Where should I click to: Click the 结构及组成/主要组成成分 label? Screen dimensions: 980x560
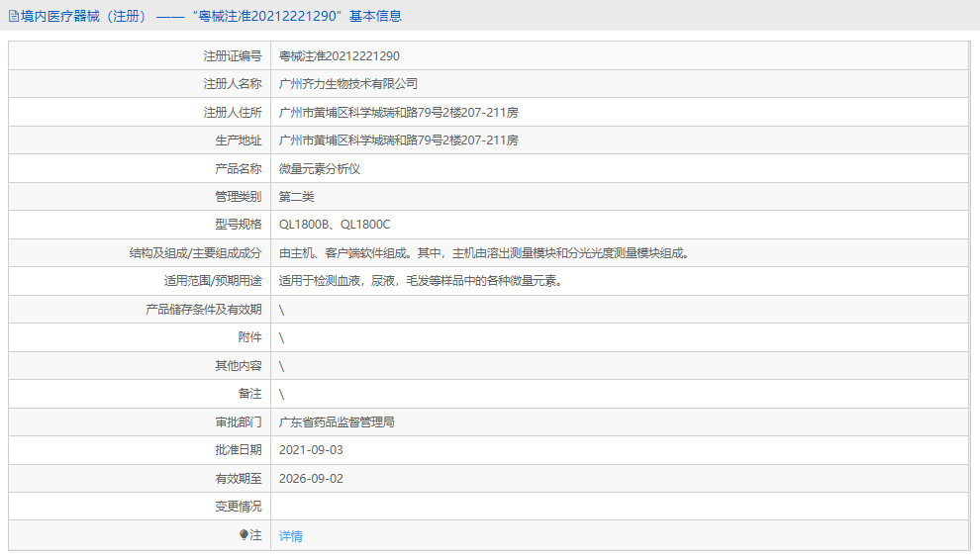click(x=196, y=253)
